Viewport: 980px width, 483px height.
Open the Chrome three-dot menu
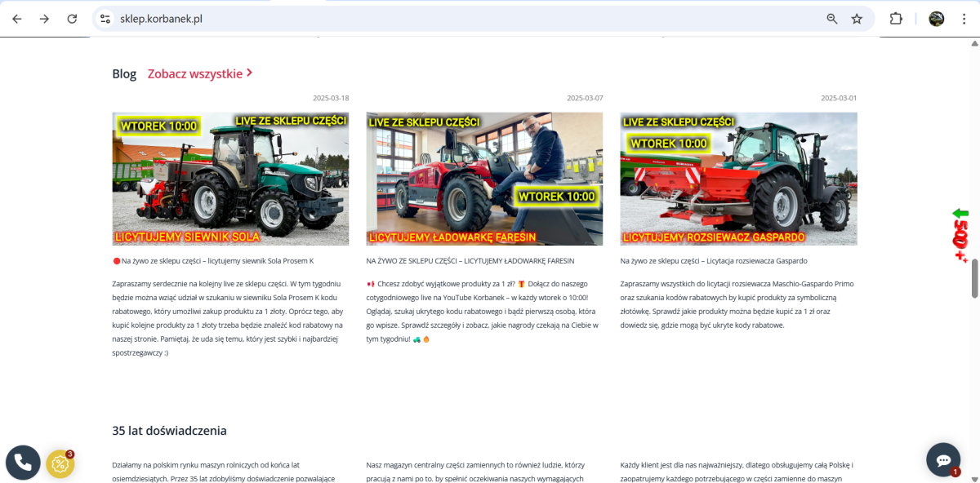[964, 19]
